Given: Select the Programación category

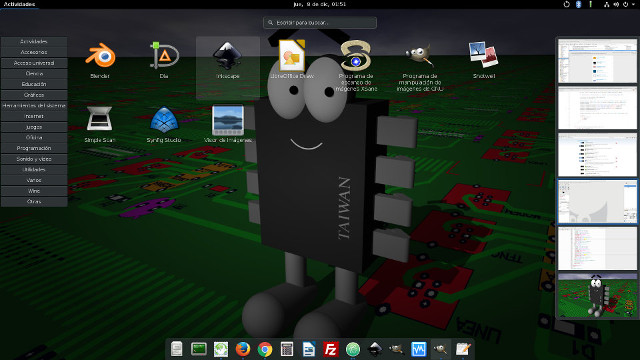Looking at the screenshot, I should (x=34, y=148).
